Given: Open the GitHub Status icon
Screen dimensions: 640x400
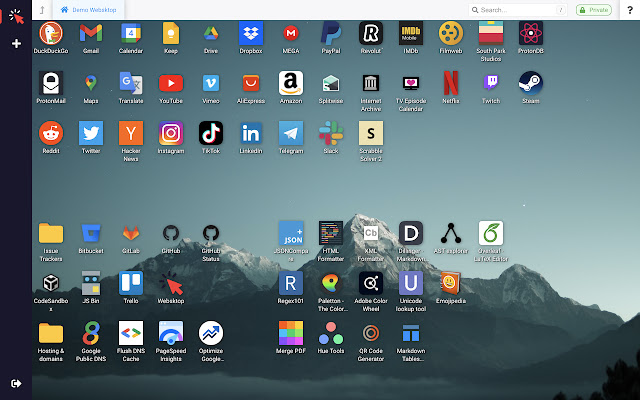Looking at the screenshot, I should click(211, 233).
